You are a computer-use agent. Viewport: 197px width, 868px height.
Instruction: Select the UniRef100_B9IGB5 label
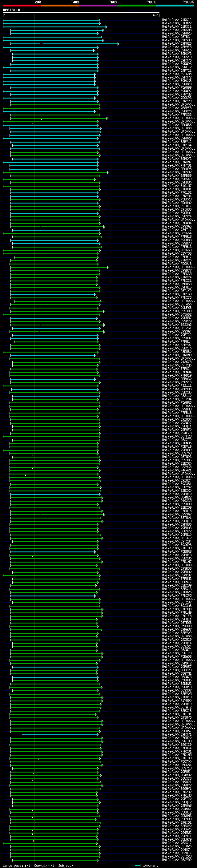click(177, 74)
